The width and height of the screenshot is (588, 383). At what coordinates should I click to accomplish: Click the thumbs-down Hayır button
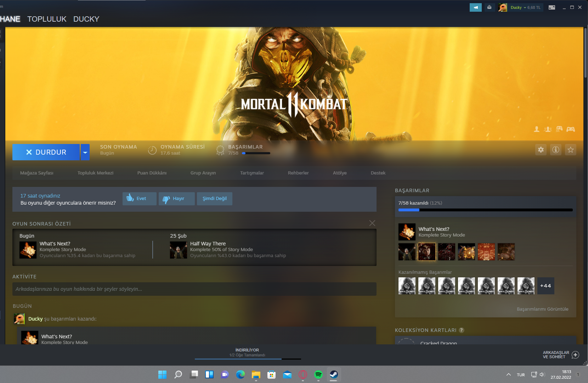tap(177, 199)
